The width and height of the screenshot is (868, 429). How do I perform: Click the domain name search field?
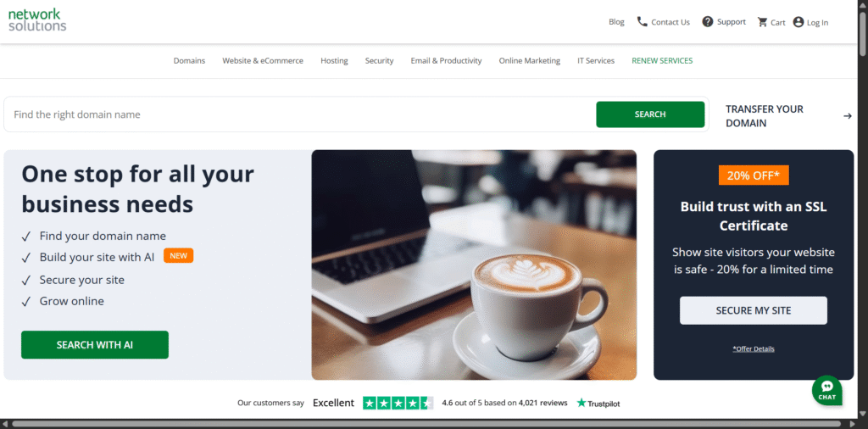pos(300,114)
